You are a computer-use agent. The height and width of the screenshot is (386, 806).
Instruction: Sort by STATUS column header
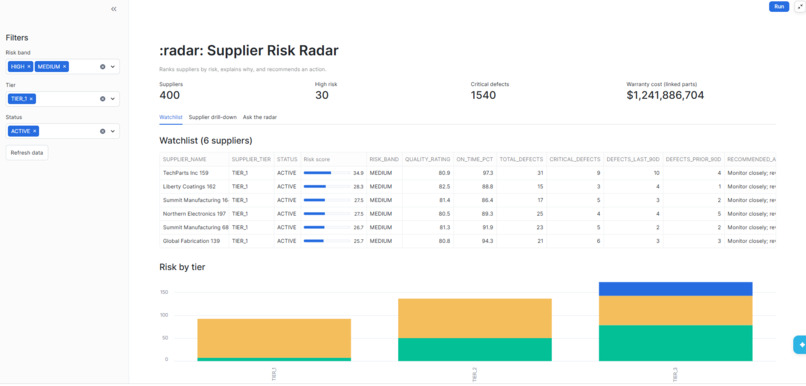287,159
